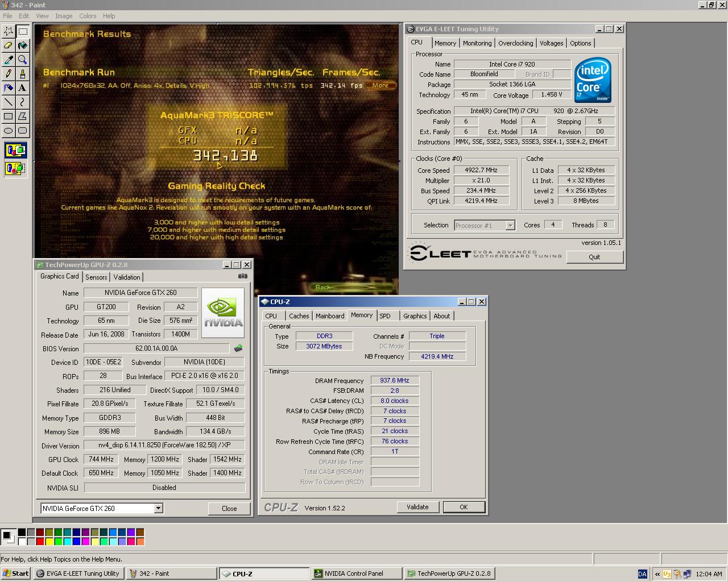728x582 pixels.
Task: Open the Image menu in Paint
Action: tap(64, 16)
